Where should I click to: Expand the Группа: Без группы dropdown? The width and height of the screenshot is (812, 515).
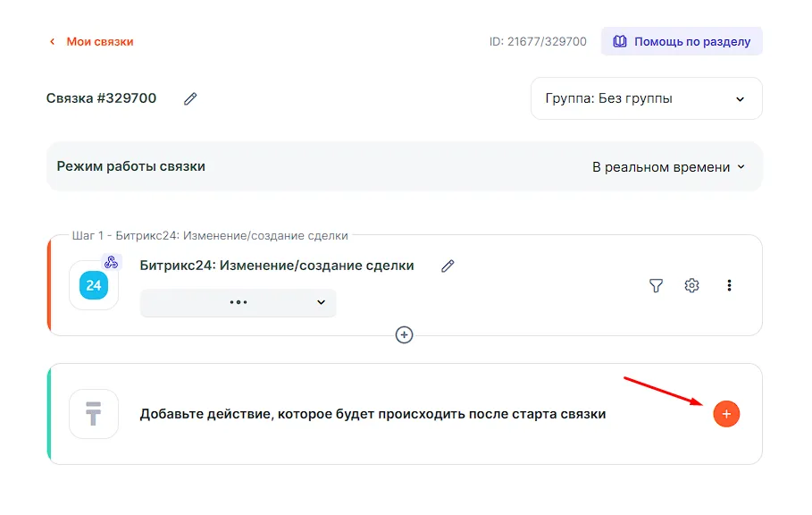pos(646,98)
